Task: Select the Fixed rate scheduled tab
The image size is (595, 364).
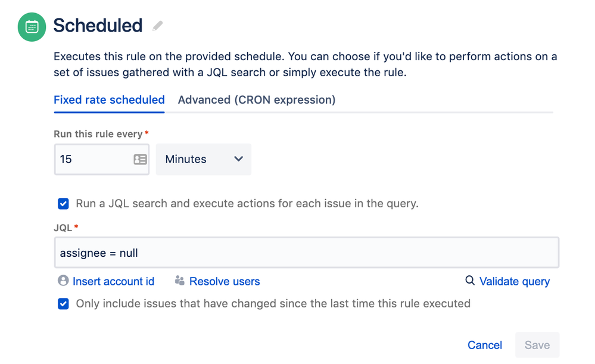Action: coord(109,100)
